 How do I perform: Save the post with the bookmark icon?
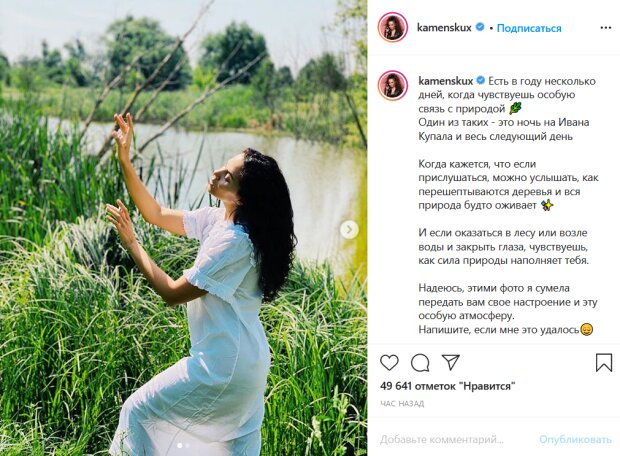point(604,362)
